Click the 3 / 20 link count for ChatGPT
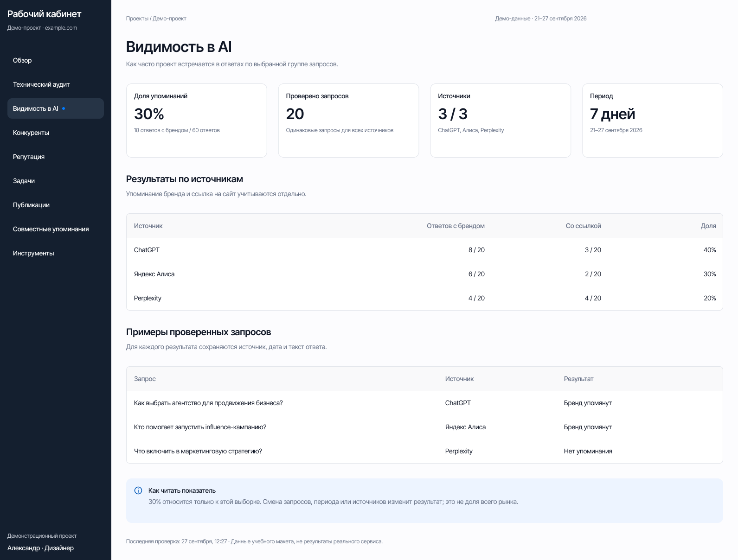Viewport: 738px width, 560px height. pos(593,250)
